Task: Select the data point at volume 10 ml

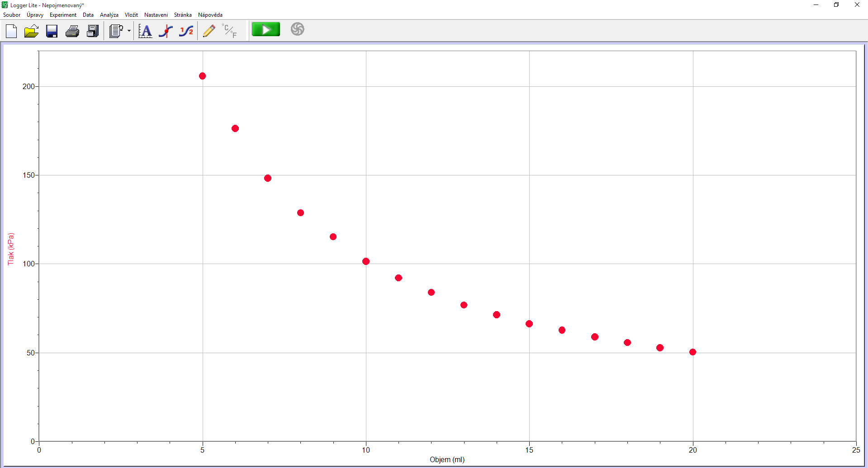Action: coord(366,261)
